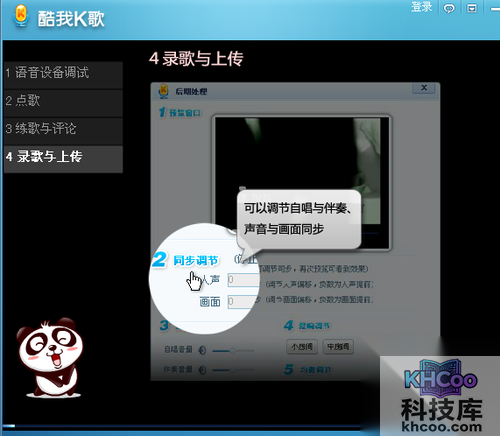
Task: Click the 4 录歌与上传 page heading
Action: point(196,59)
